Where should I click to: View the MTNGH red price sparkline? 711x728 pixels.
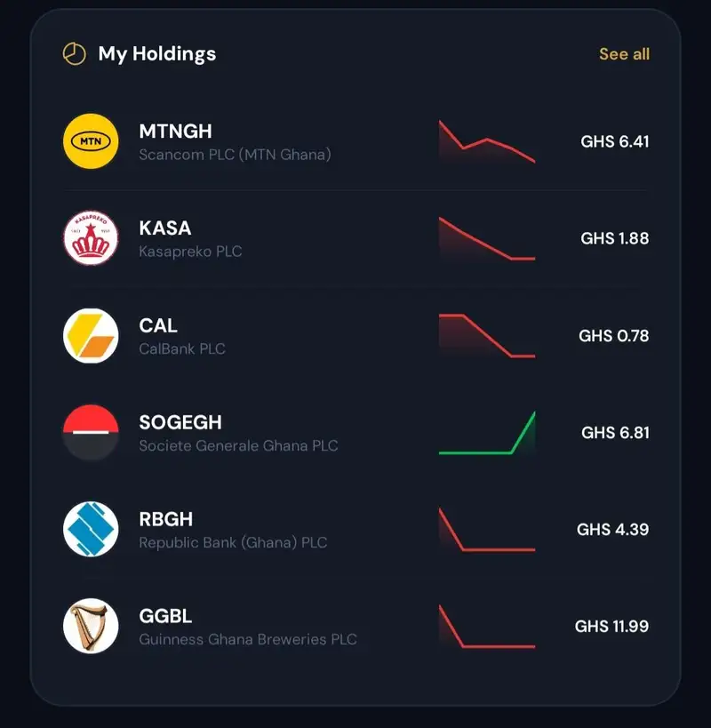(487, 141)
